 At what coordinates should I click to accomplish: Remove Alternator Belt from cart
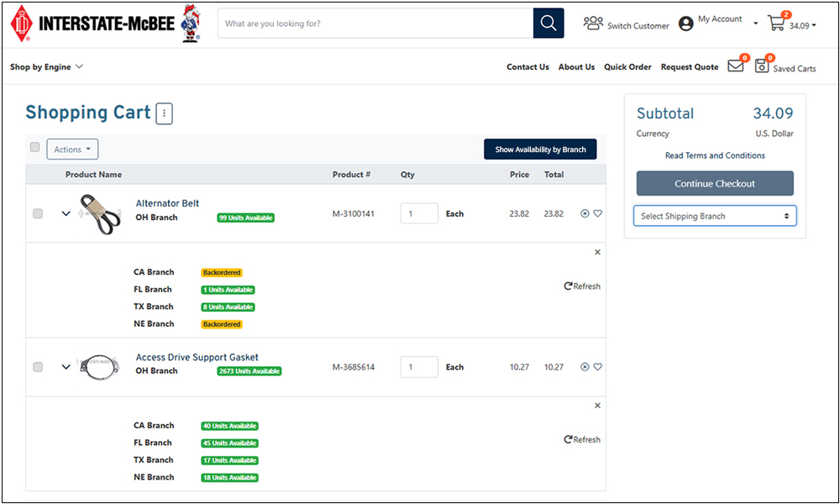585,213
